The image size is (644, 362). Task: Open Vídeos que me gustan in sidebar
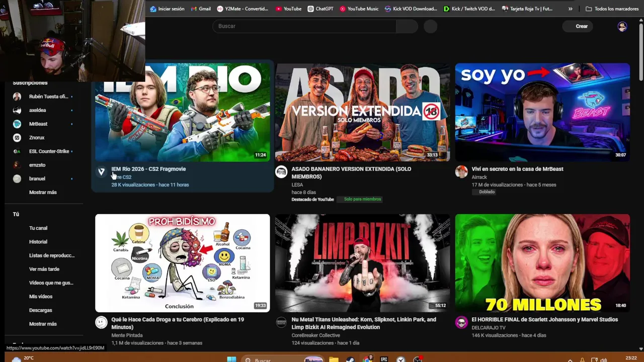point(51,283)
